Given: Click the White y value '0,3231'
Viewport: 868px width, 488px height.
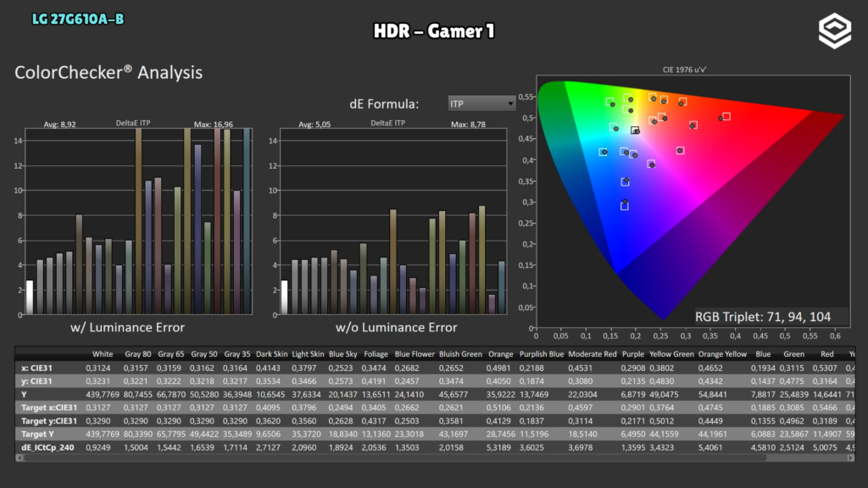Looking at the screenshot, I should [x=98, y=381].
